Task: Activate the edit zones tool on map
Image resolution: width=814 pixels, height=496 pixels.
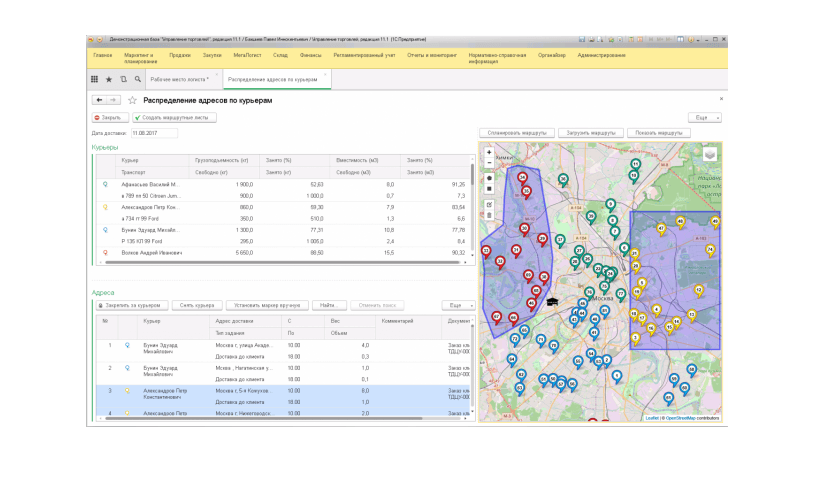Action: pos(489,205)
